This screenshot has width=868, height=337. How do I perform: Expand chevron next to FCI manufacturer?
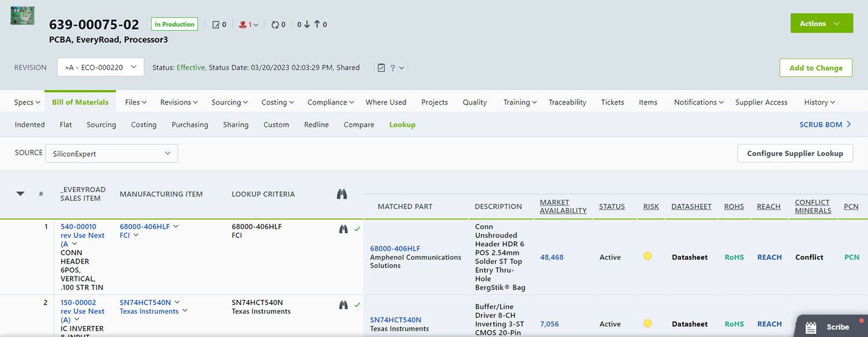click(136, 235)
